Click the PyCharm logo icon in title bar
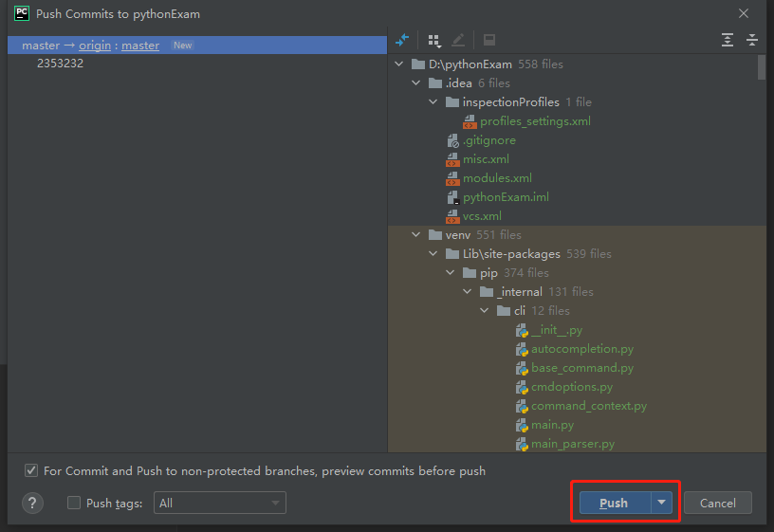This screenshot has width=774, height=532. click(22, 13)
